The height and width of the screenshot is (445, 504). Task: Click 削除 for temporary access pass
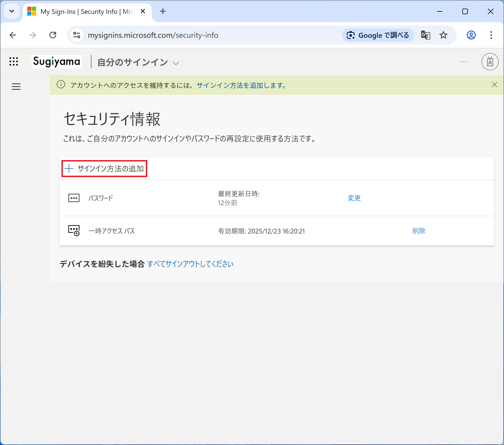(419, 231)
